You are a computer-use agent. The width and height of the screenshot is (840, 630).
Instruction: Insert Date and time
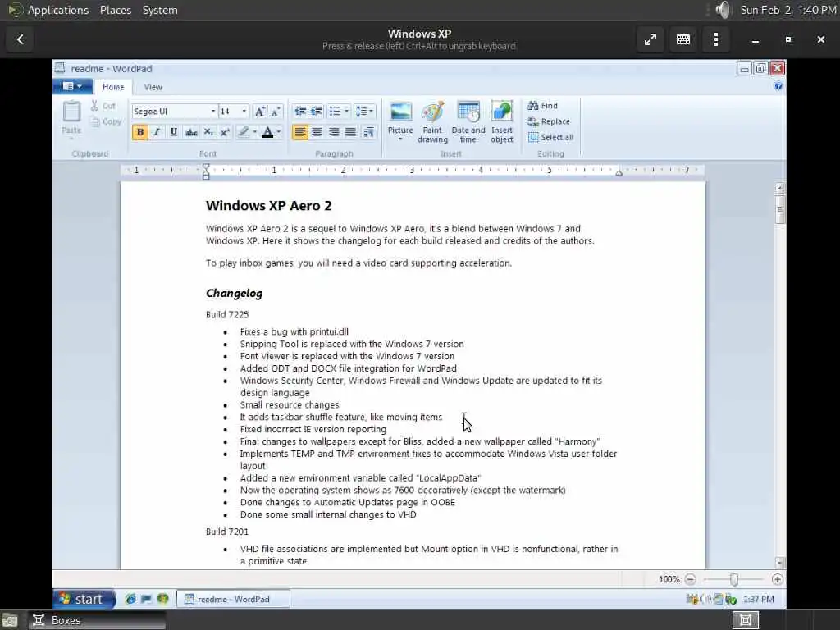point(468,122)
